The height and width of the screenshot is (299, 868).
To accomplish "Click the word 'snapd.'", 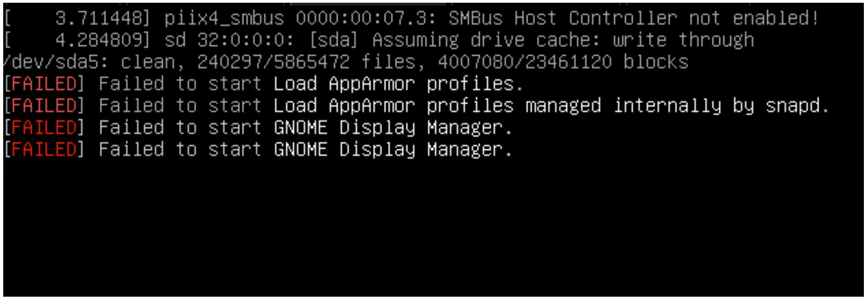I will pyautogui.click(x=797, y=106).
